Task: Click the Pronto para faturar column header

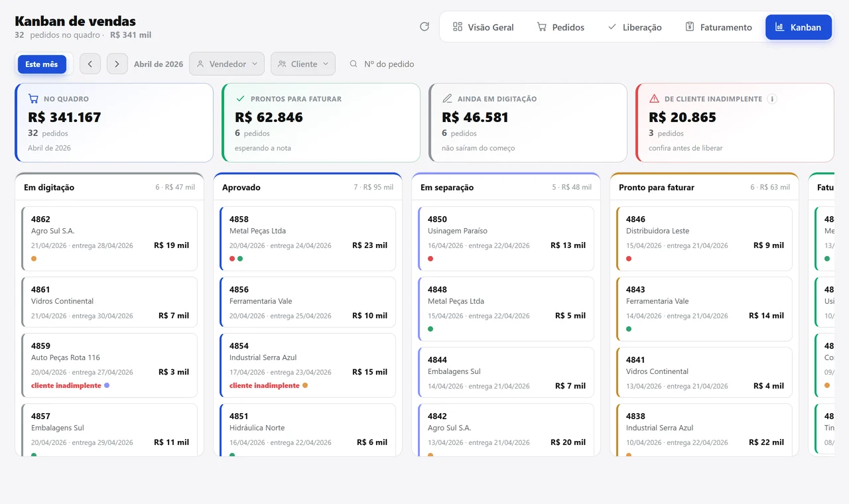Action: click(704, 187)
